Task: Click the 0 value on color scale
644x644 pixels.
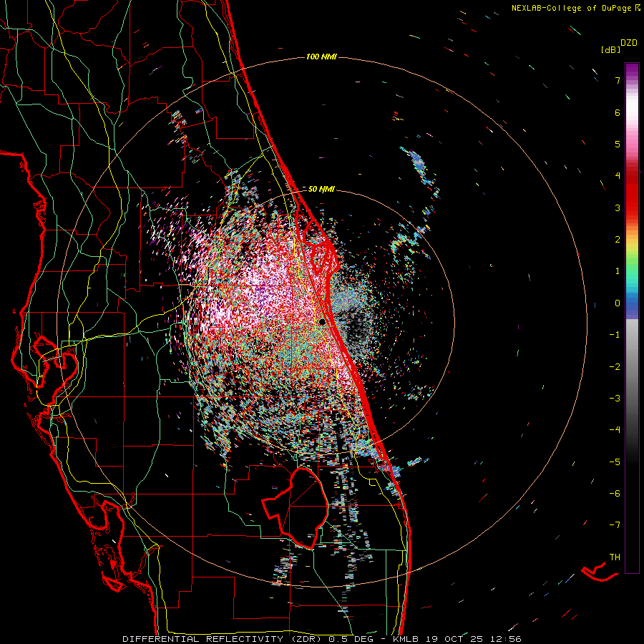Action: coord(618,303)
